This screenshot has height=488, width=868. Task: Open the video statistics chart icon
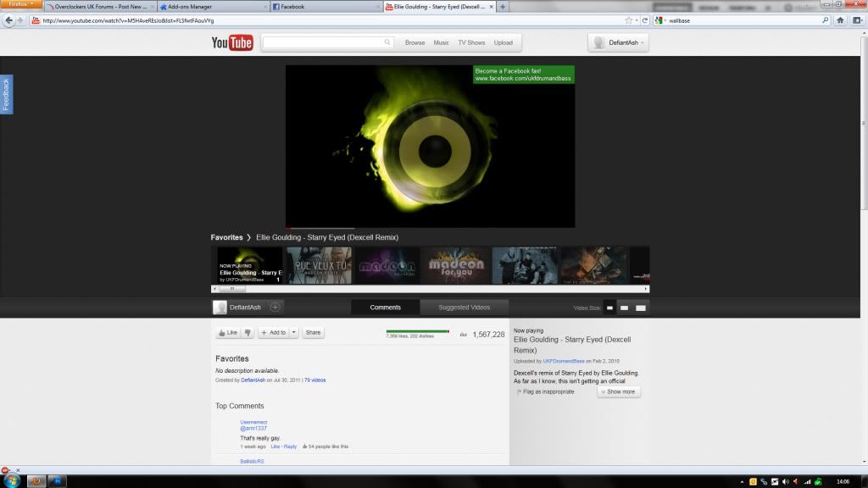click(464, 335)
